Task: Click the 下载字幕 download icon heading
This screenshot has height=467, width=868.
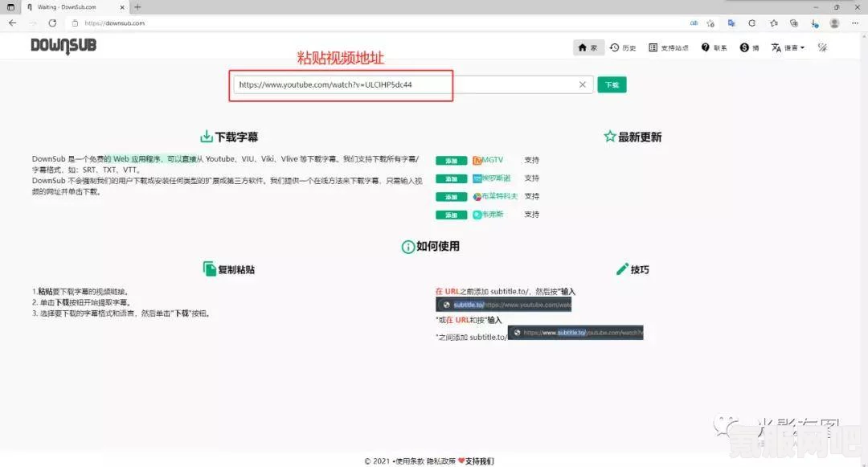Action: coord(207,136)
